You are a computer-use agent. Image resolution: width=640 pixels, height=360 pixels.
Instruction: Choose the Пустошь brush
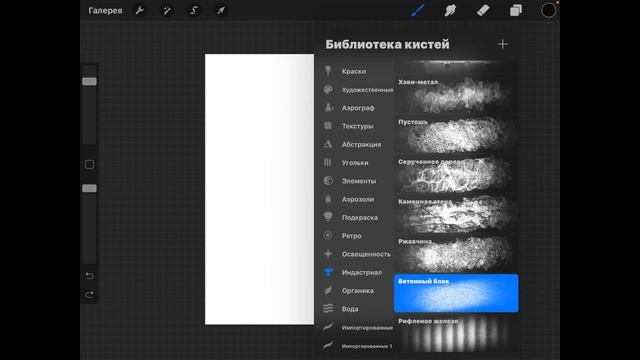point(456,134)
